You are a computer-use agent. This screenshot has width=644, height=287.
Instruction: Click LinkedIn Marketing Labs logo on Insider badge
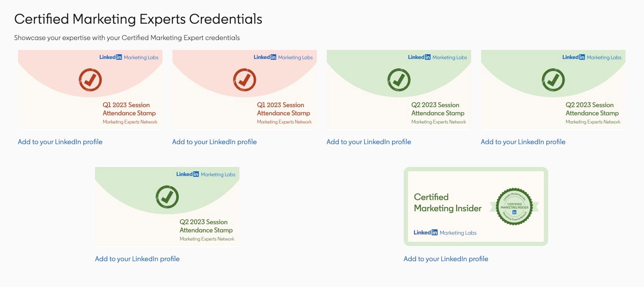click(x=445, y=232)
